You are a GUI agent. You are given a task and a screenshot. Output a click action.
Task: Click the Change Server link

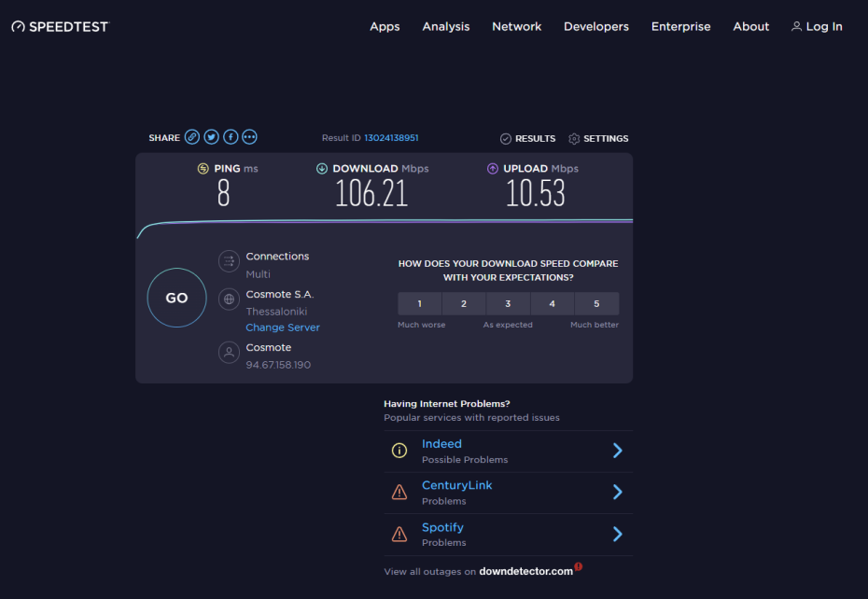coord(283,327)
